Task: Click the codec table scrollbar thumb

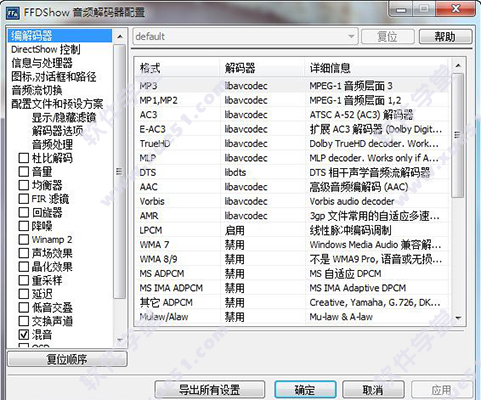Action: [x=458, y=135]
